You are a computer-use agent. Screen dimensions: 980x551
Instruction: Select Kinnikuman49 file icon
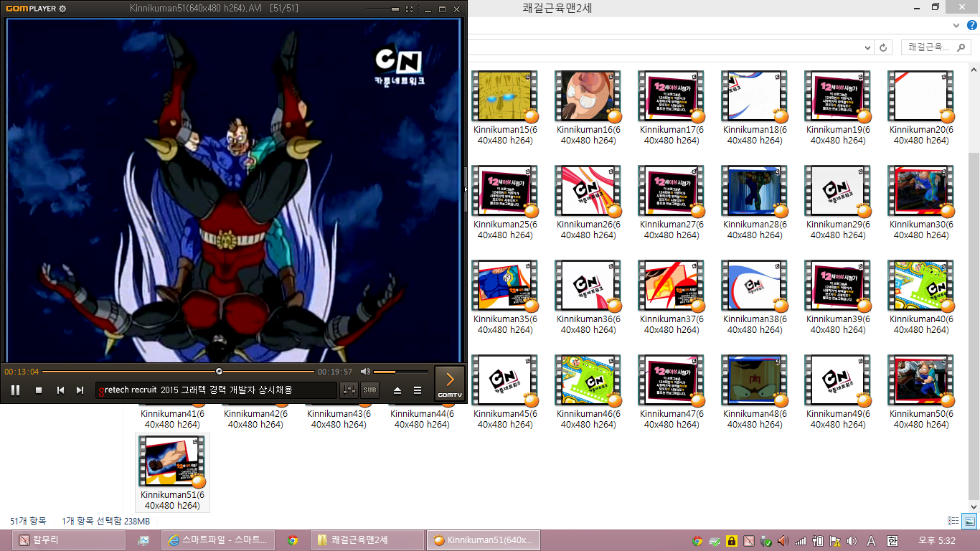837,380
